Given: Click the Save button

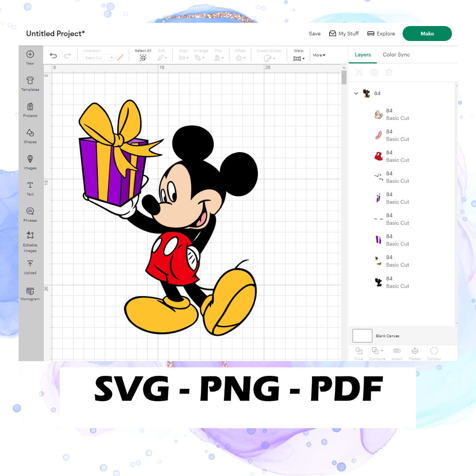Looking at the screenshot, I should [x=315, y=33].
